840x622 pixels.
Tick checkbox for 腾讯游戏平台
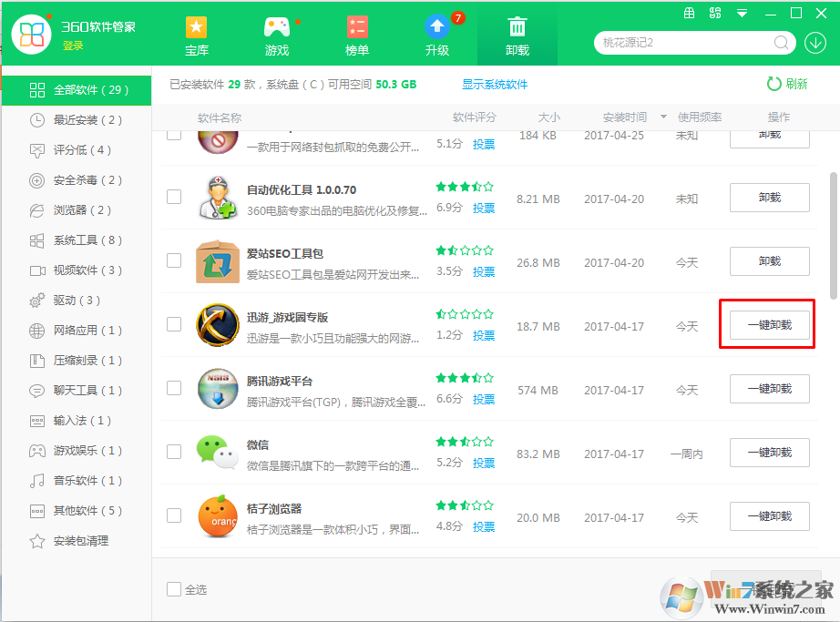(174, 388)
